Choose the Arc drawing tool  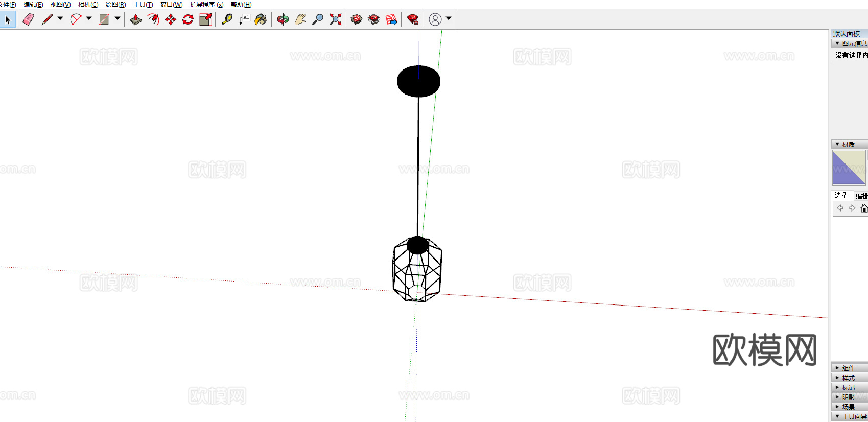(76, 19)
